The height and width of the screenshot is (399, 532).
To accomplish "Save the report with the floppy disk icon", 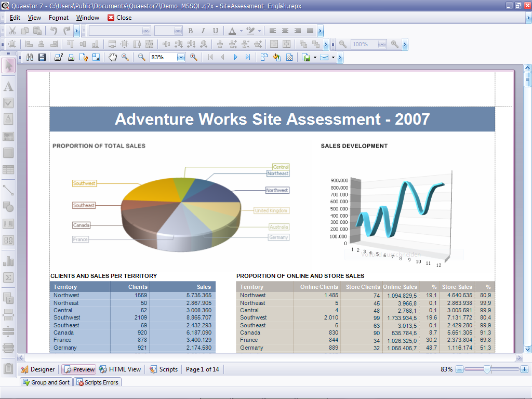I will 42,57.
